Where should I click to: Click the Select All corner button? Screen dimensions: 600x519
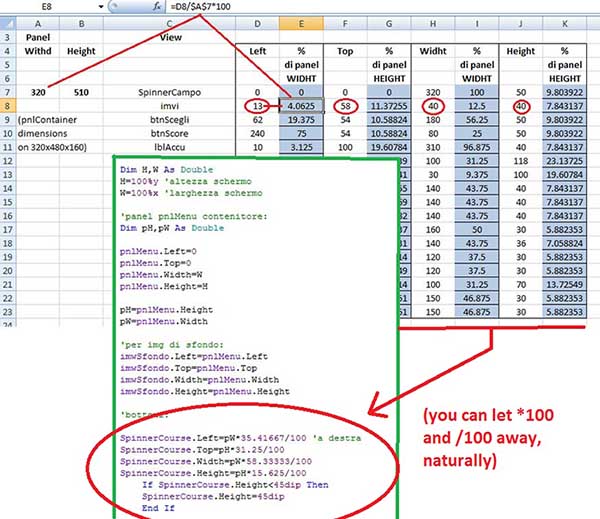[8, 24]
